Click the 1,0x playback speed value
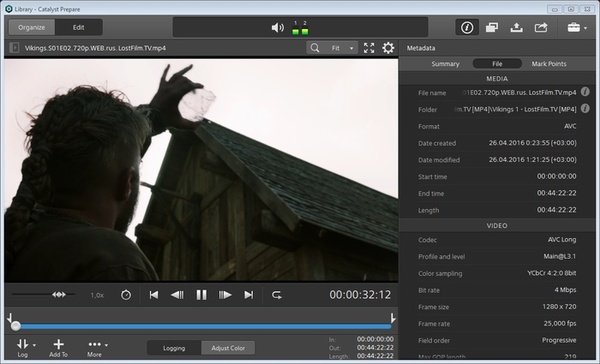This screenshot has height=364, width=600. click(x=97, y=295)
